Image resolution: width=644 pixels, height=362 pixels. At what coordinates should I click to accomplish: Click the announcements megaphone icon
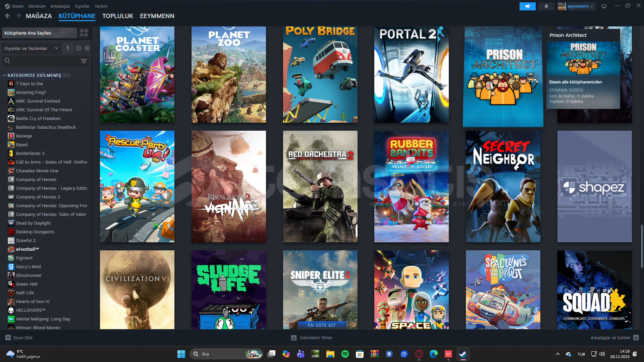coord(527,6)
